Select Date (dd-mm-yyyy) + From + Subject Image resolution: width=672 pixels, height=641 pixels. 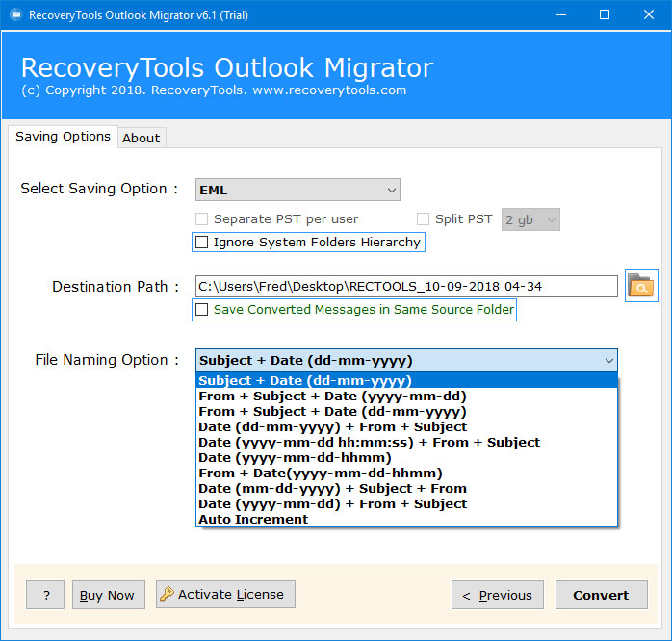332,426
